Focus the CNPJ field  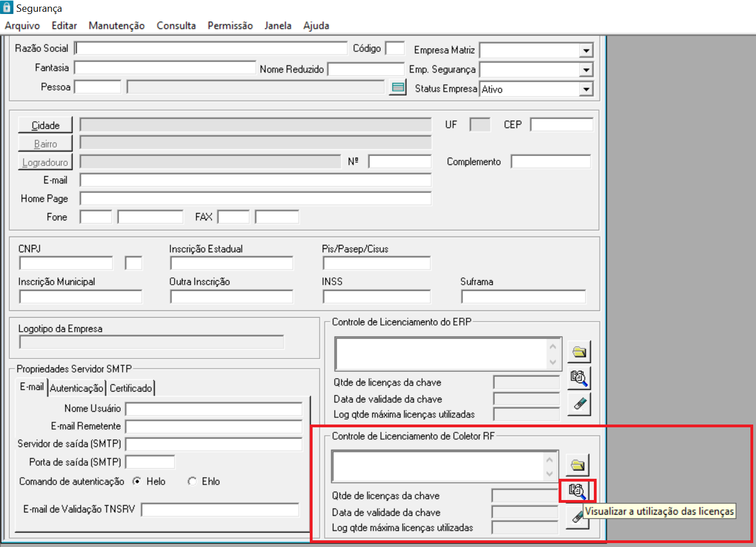point(66,263)
